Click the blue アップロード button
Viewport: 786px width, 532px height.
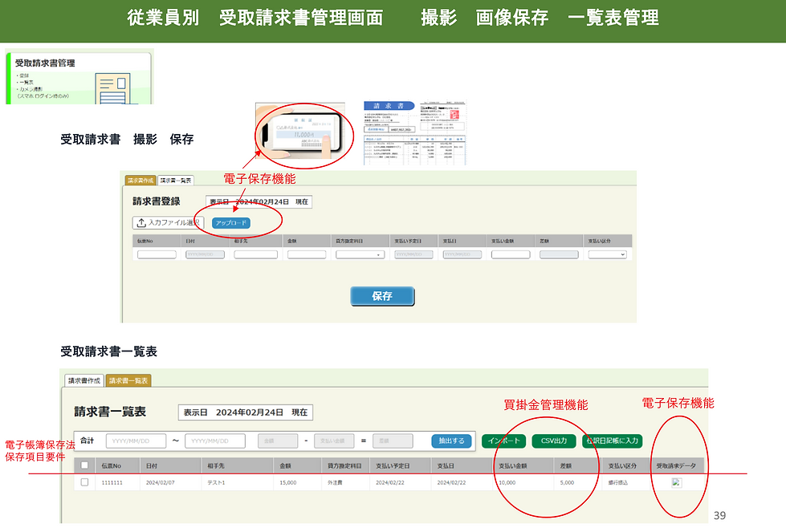[x=231, y=223]
